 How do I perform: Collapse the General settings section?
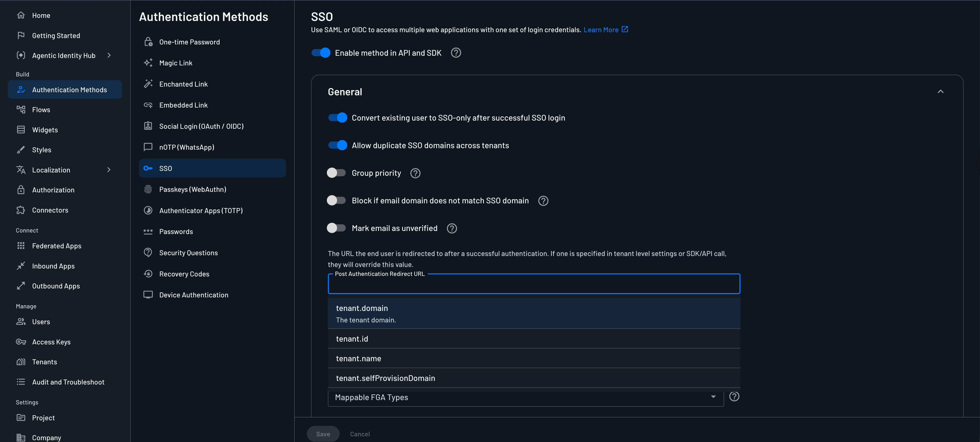point(941,91)
